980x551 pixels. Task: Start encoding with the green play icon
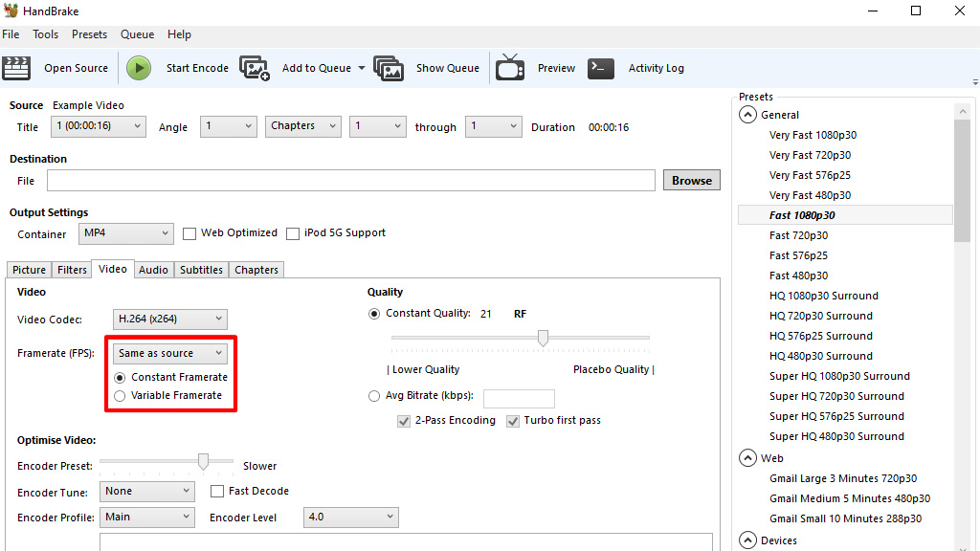[138, 68]
